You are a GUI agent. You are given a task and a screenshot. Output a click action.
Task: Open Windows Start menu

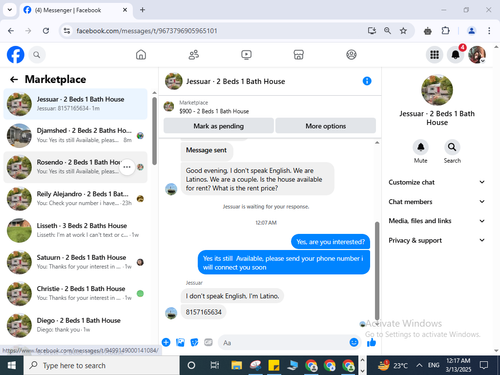click(x=12, y=366)
